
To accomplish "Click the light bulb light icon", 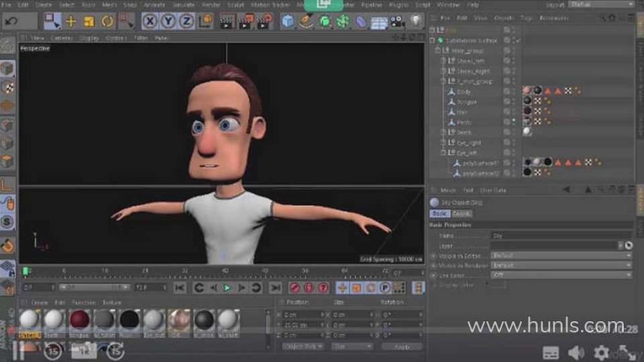I will click(416, 21).
